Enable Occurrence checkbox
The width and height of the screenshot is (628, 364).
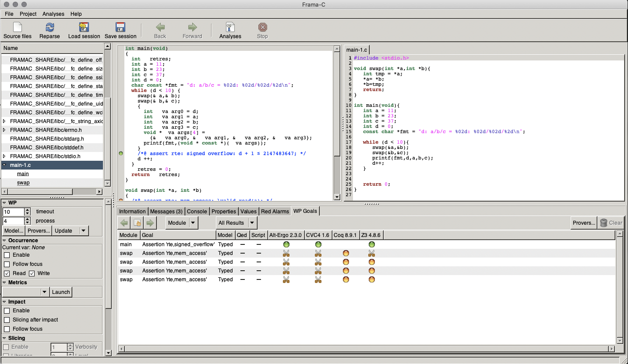[x=7, y=255]
